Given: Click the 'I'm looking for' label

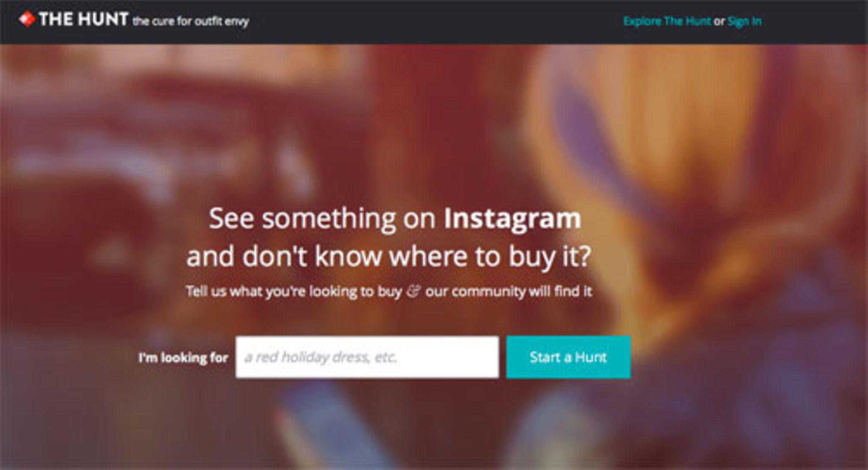Looking at the screenshot, I should (183, 358).
